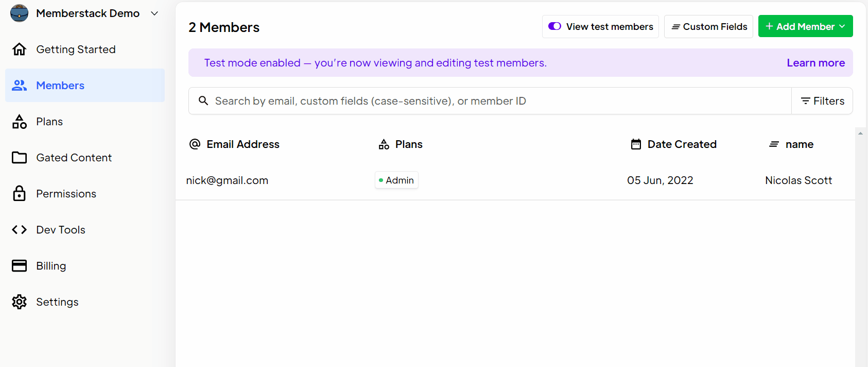This screenshot has width=868, height=367.
Task: Click the Date Created calendar icon
Action: coord(636,144)
